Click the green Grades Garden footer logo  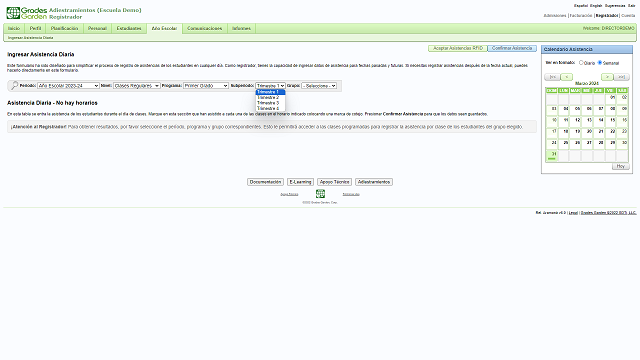click(x=320, y=193)
